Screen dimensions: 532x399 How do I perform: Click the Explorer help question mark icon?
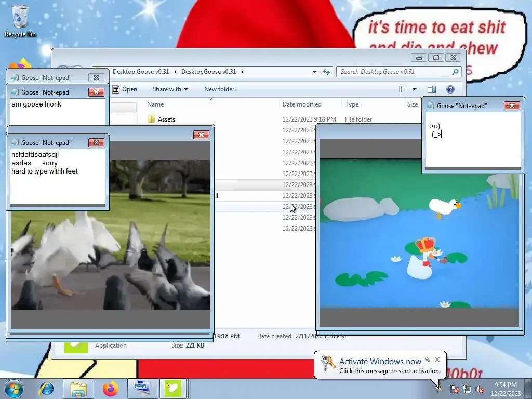[450, 89]
